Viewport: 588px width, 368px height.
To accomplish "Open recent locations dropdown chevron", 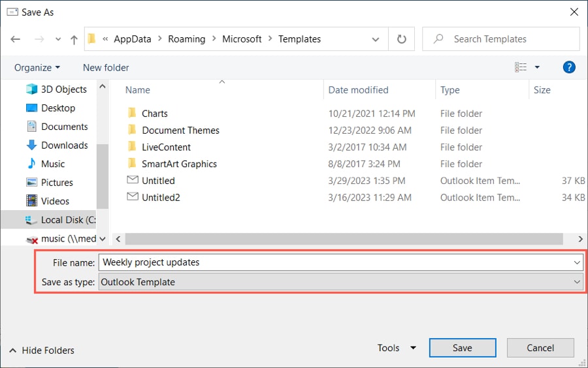I will coord(57,39).
